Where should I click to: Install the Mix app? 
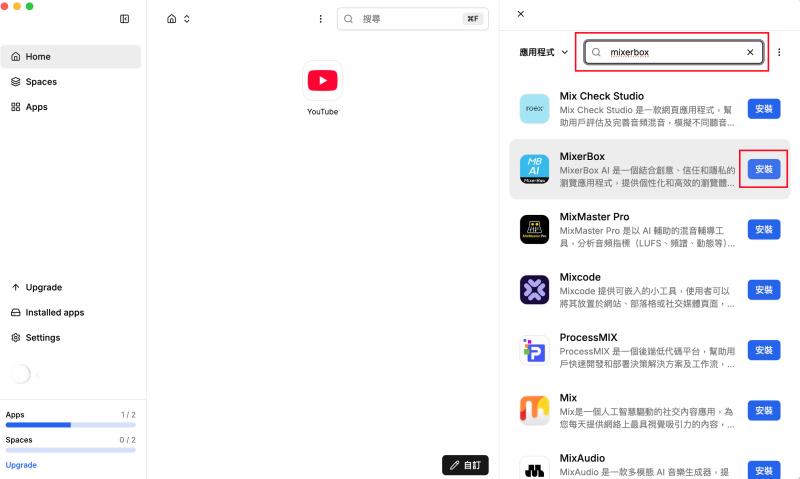pyautogui.click(x=764, y=411)
